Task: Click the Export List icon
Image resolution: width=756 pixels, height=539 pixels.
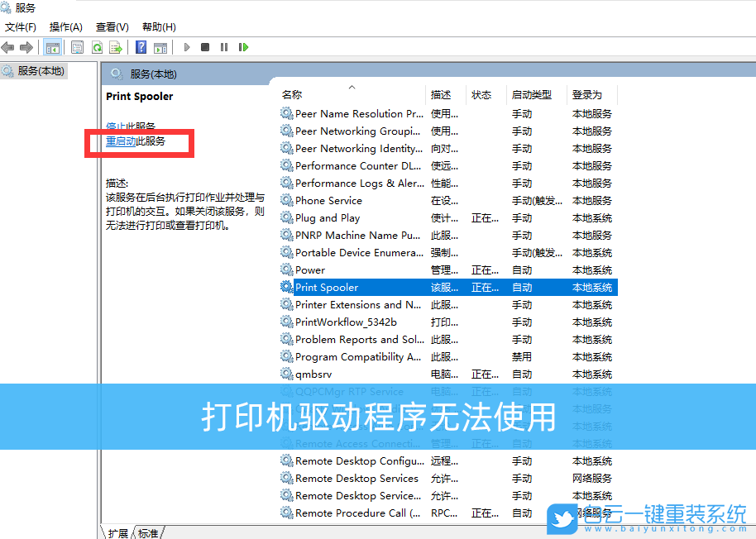Action: coord(117,47)
